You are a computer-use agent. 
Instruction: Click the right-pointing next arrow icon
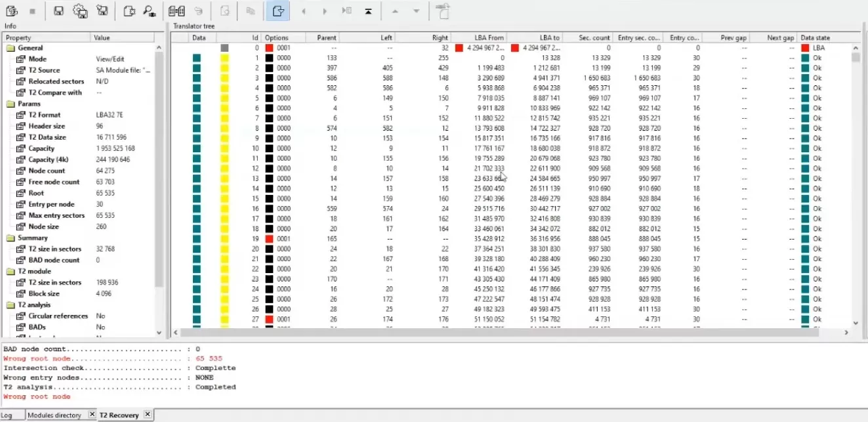click(325, 11)
